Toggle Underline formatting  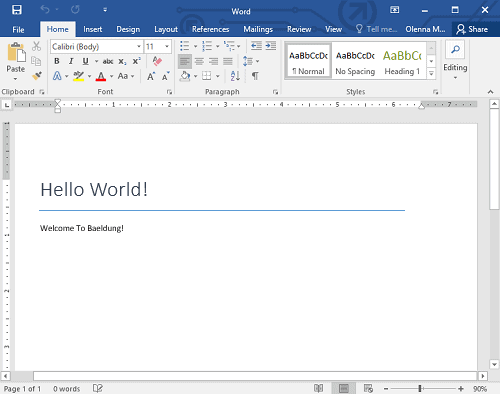click(x=85, y=61)
